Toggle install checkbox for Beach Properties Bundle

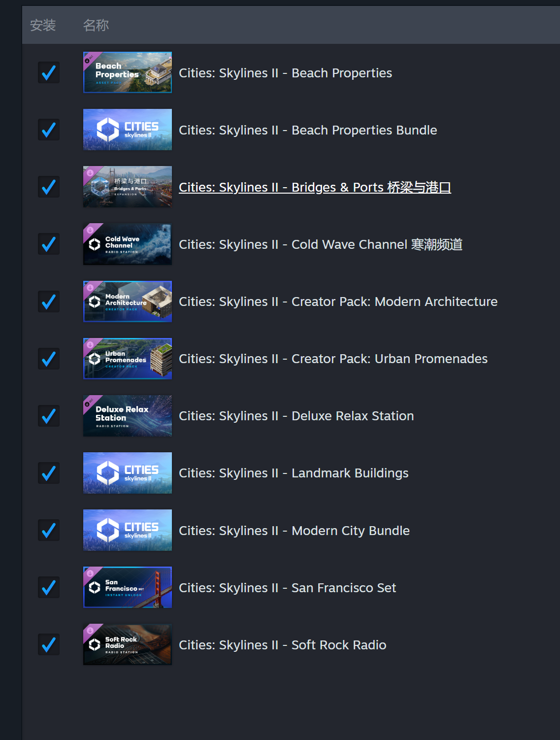[x=49, y=130]
